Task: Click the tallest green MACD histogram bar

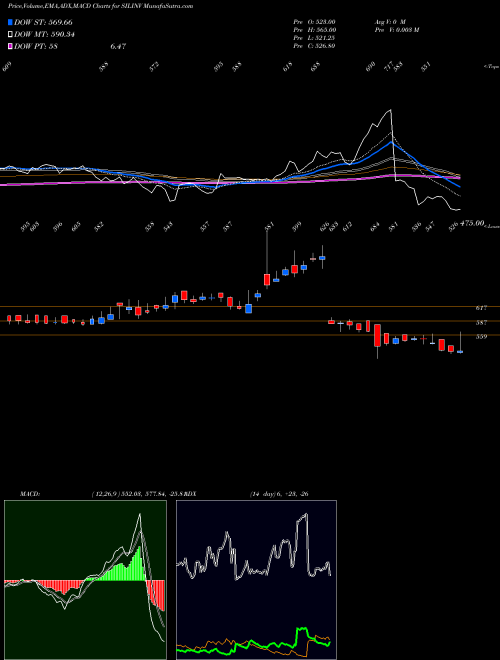Action: point(139,563)
